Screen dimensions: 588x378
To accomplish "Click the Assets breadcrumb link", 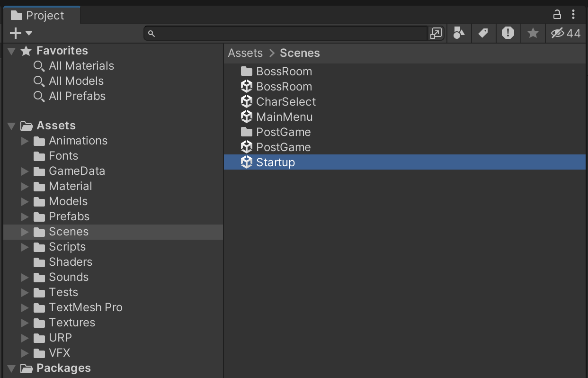I will pos(245,53).
